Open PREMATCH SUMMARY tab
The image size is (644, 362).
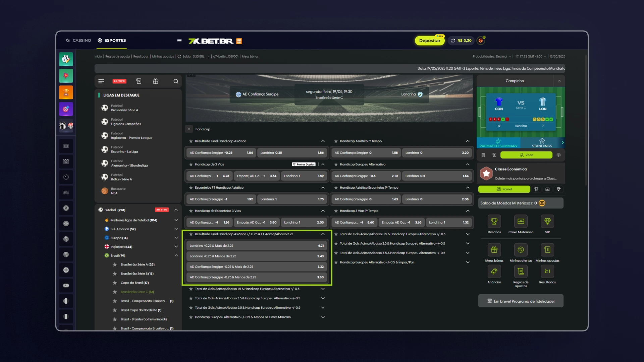point(498,143)
